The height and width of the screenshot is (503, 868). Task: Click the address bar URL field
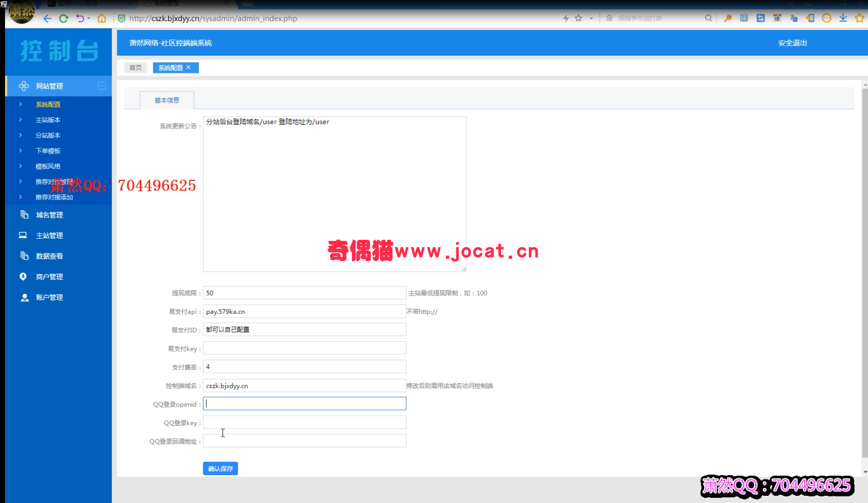(339, 18)
